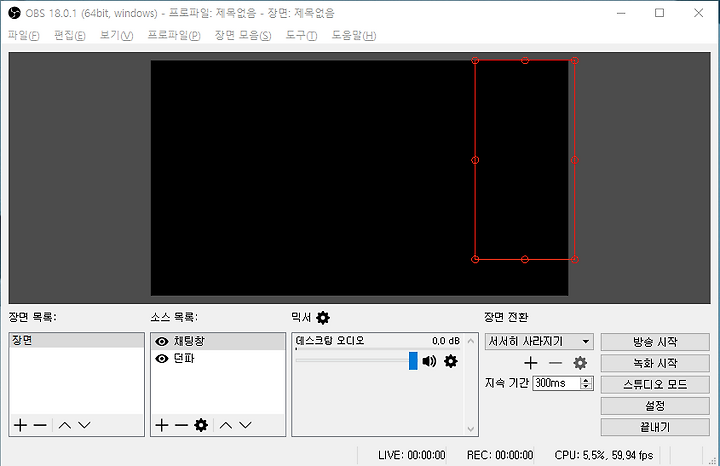This screenshot has height=466, width=720.
Task: Click the CPU usage fps status
Action: coord(603,455)
